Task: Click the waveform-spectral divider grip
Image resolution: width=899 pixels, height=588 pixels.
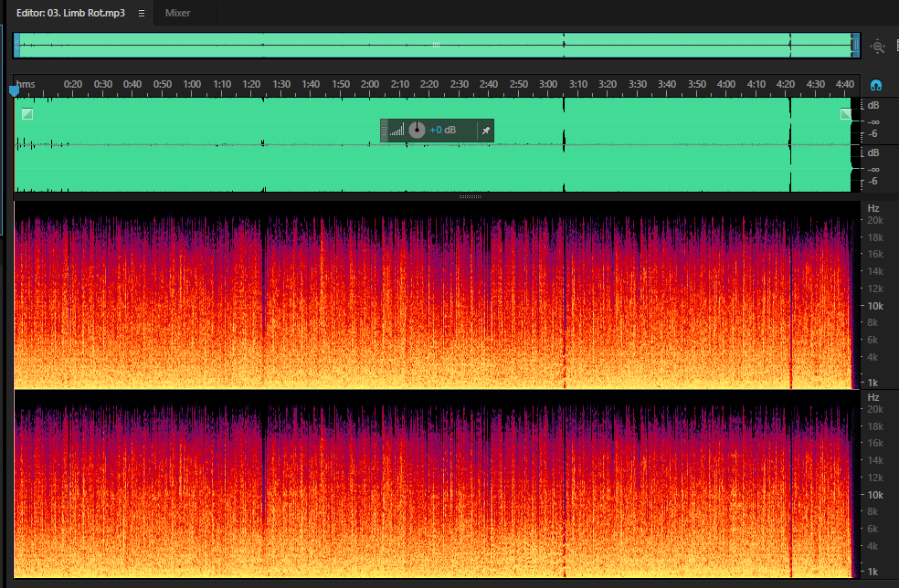Action: (x=470, y=196)
